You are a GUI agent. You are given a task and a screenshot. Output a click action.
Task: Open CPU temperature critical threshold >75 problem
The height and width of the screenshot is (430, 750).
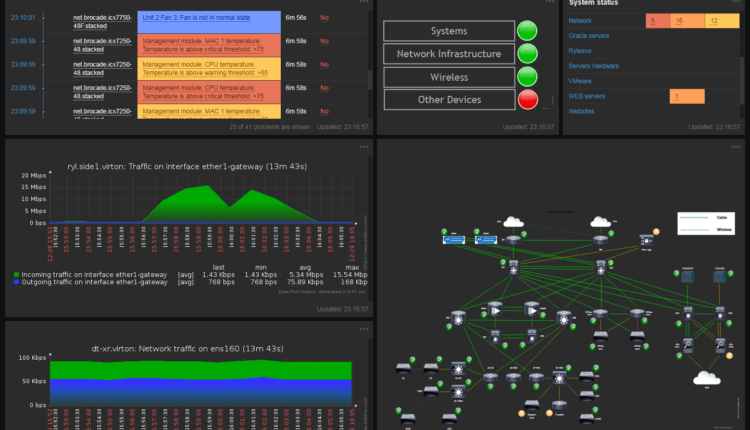tap(203, 92)
